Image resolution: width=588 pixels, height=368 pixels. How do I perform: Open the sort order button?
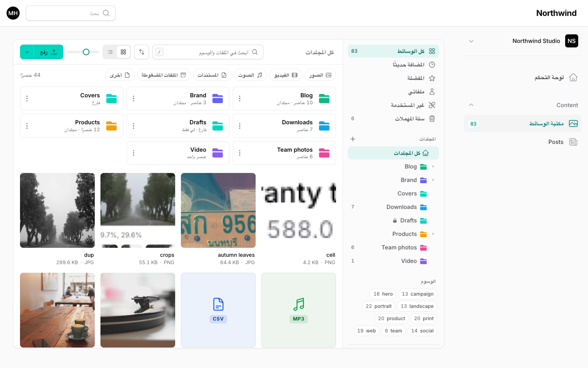[142, 52]
